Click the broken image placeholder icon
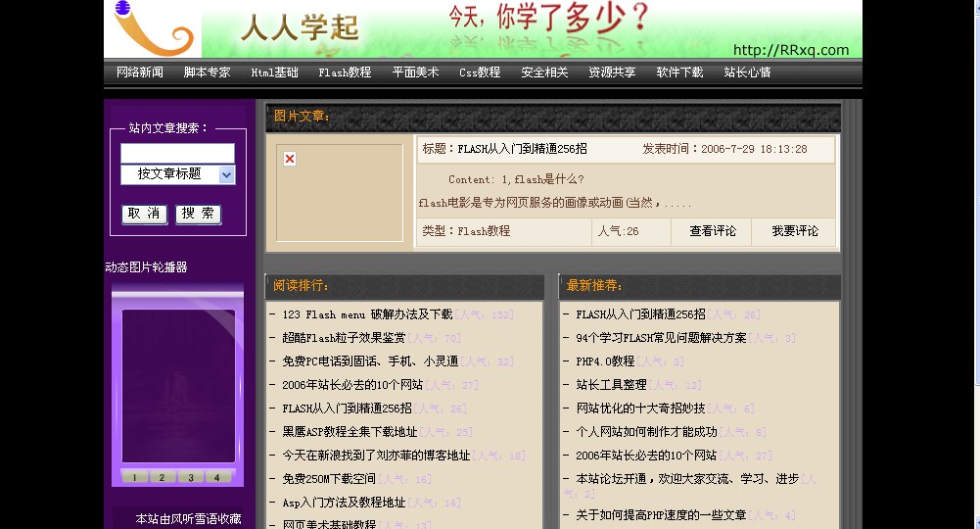The width and height of the screenshot is (980, 529). click(x=290, y=159)
